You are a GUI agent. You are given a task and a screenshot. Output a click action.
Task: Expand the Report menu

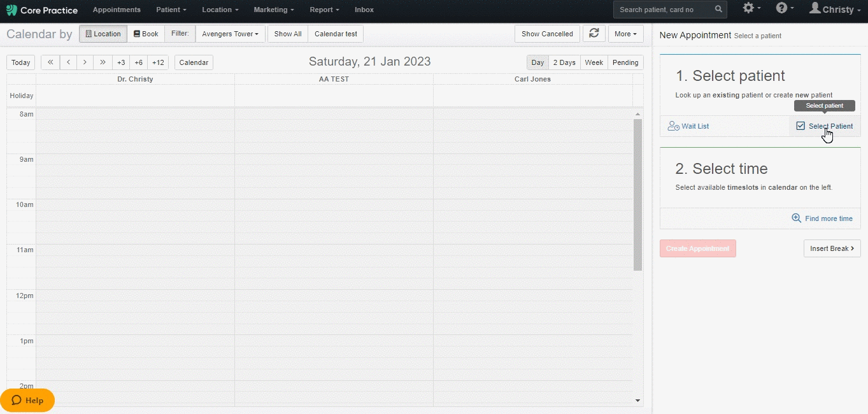coord(324,10)
